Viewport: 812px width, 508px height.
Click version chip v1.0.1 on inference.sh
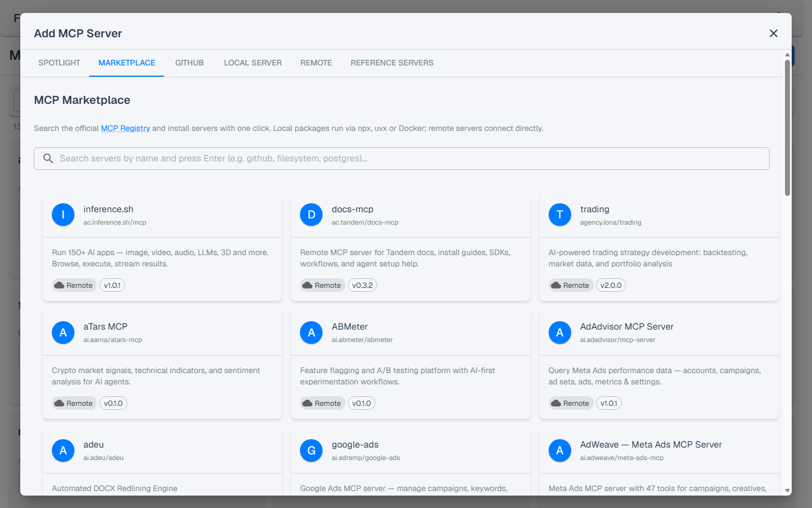click(112, 285)
